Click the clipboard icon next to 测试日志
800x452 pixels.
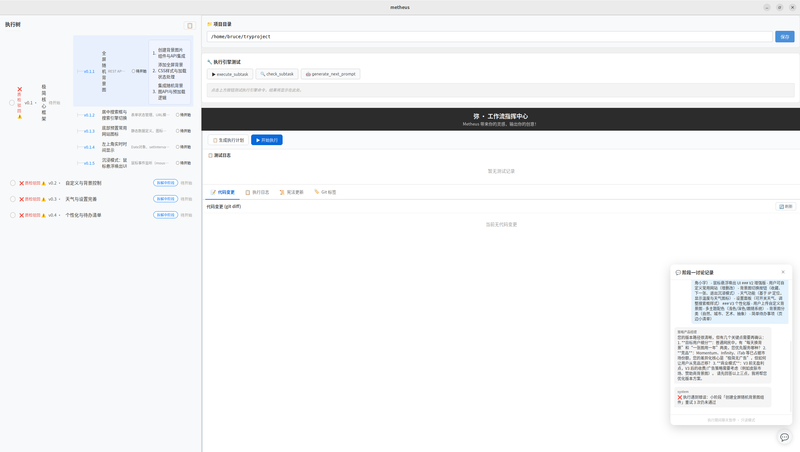pos(210,155)
